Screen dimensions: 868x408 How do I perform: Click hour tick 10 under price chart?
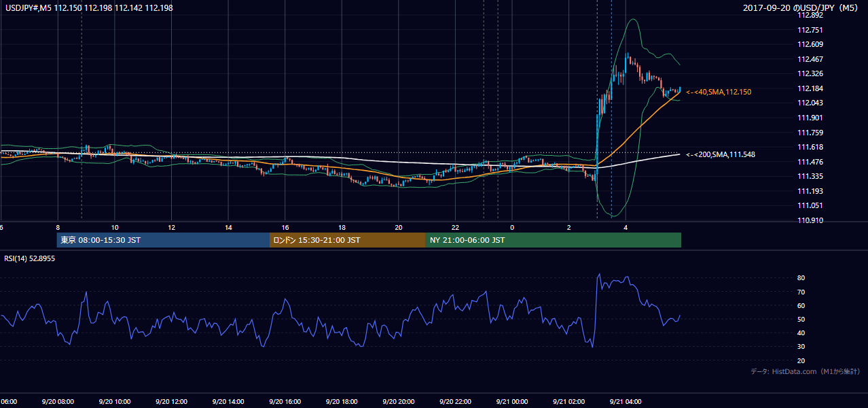point(115,227)
